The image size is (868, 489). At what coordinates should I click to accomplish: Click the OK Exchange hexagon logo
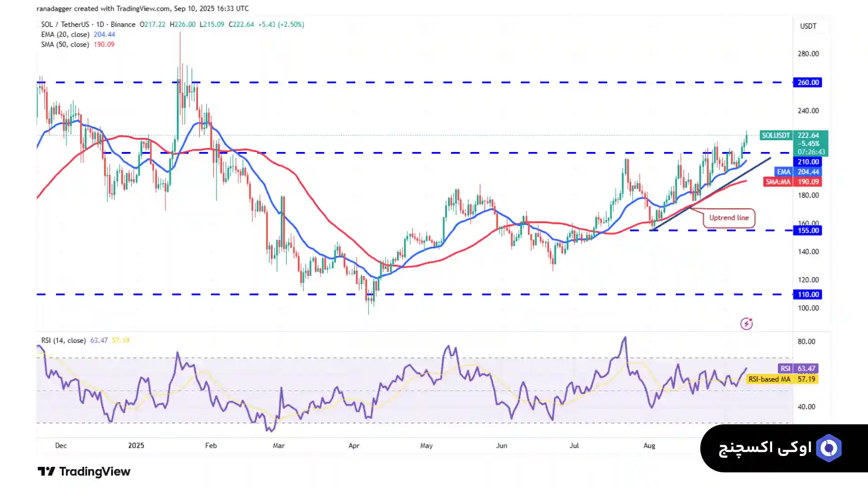pos(829,448)
